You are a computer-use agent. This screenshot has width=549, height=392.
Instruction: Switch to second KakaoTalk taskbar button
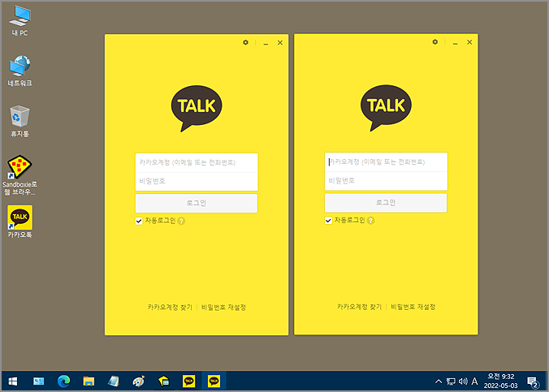pos(214,381)
